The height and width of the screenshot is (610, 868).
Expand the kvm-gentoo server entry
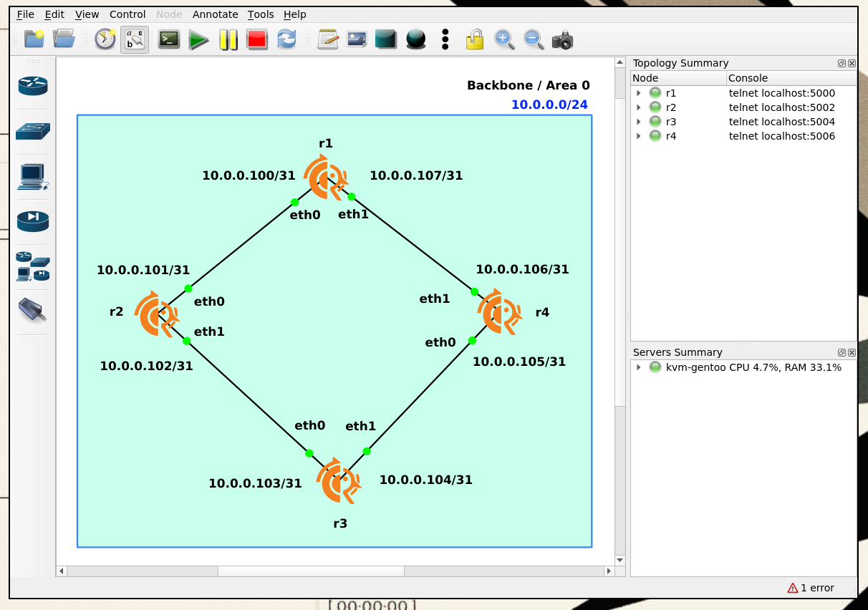(x=638, y=367)
